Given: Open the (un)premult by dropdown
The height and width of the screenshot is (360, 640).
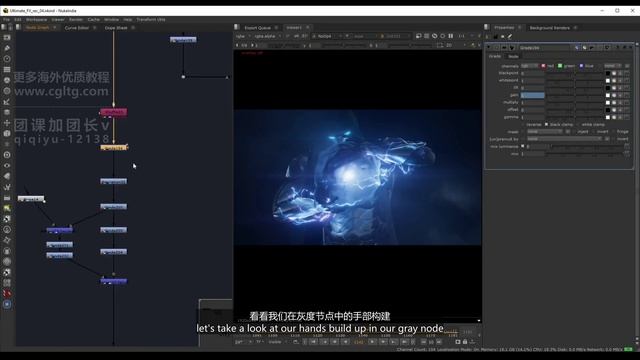Looking at the screenshot, I should click(564, 139).
